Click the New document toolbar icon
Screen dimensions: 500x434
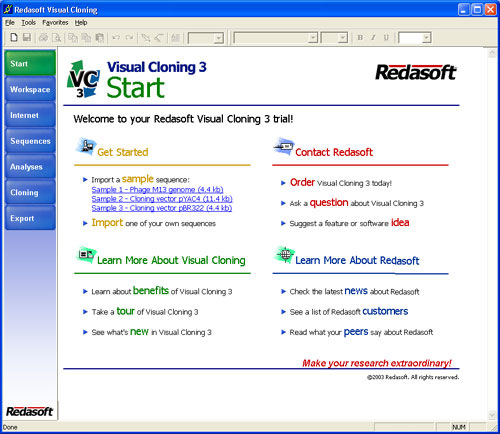[14, 38]
